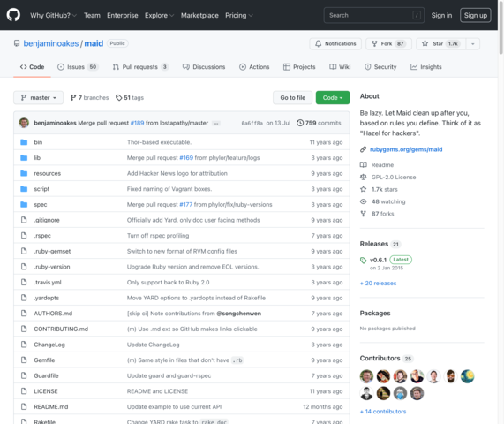Click the Notifications bell icon

pos(318,44)
